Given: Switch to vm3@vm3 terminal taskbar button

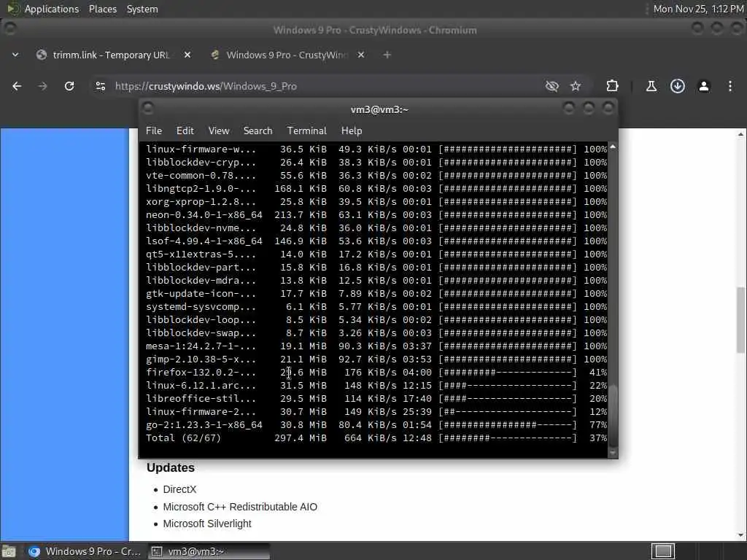Looking at the screenshot, I should click(209, 551).
